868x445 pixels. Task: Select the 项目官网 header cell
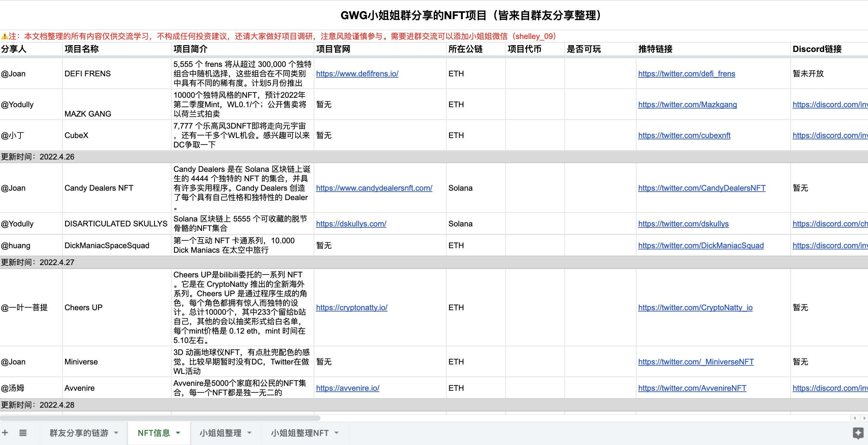pyautogui.click(x=380, y=49)
